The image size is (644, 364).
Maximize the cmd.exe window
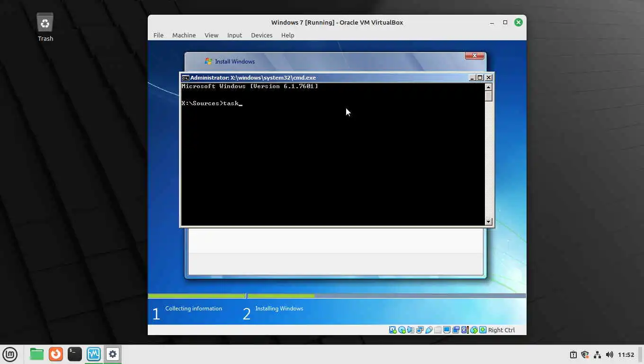[x=480, y=78]
